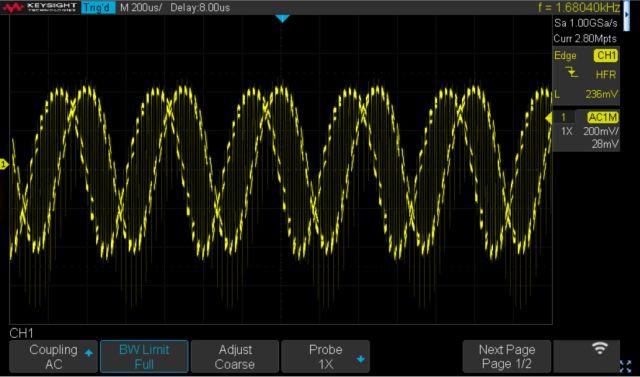640x377 pixels.
Task: Click the yellow trigger level arrow on right
Action: (549, 118)
